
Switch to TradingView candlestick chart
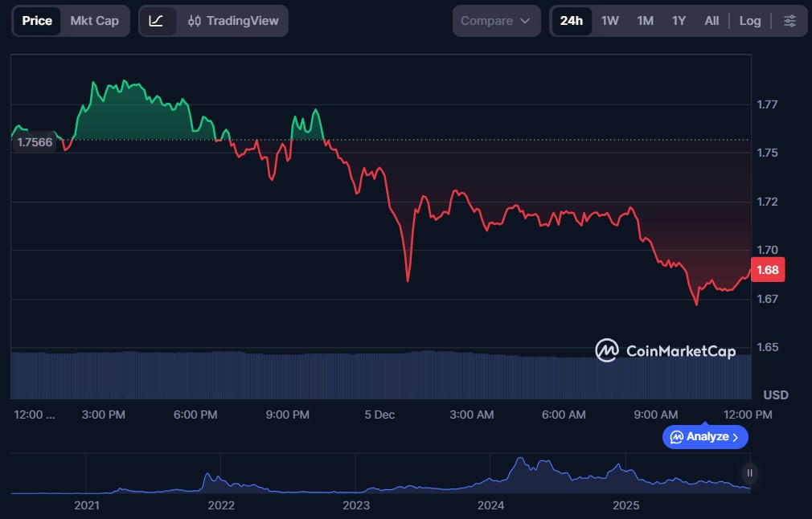[x=232, y=21]
